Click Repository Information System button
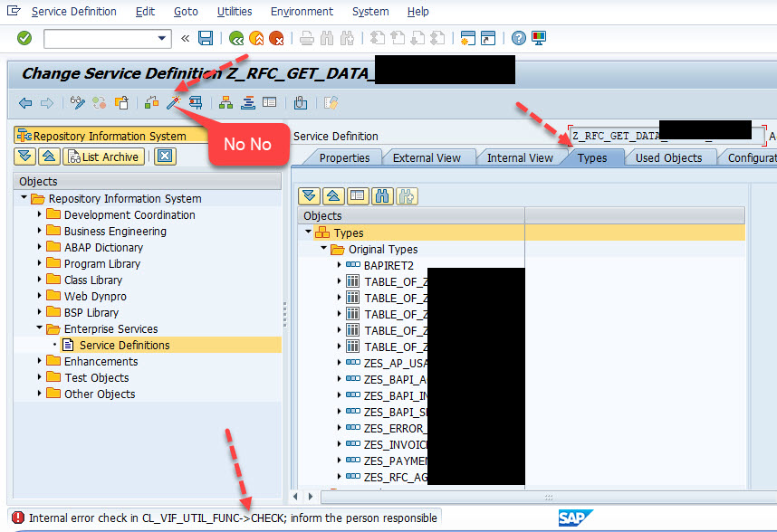 (x=110, y=136)
